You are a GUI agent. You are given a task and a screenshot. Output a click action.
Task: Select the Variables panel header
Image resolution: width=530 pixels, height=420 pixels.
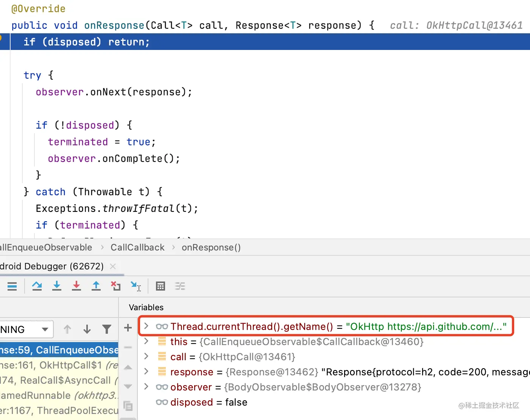pyautogui.click(x=146, y=307)
